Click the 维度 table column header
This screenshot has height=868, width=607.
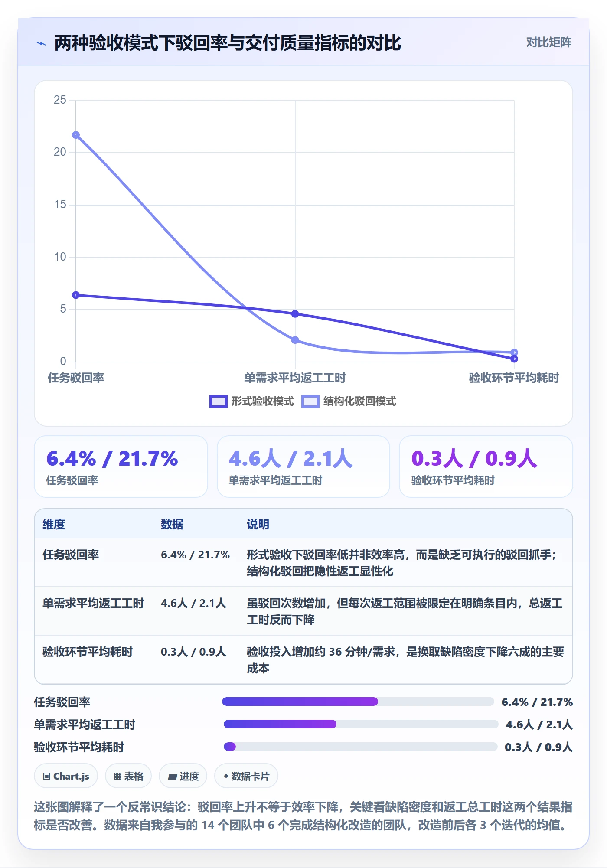pyautogui.click(x=54, y=525)
